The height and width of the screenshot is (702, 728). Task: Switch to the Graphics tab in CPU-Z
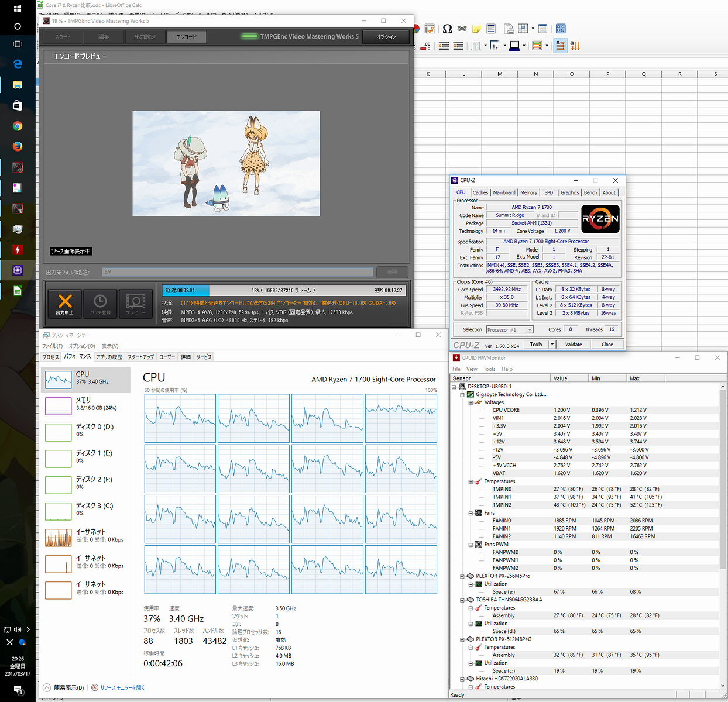click(x=569, y=192)
